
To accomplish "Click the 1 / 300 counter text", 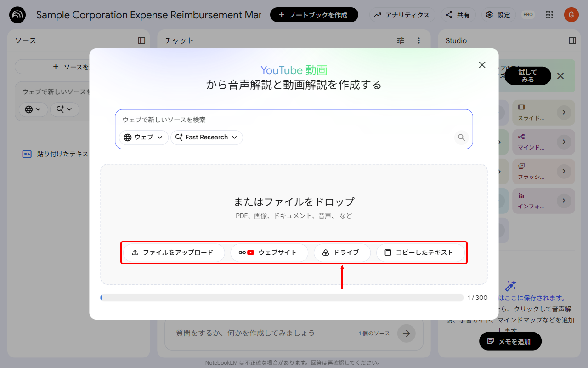I will [x=477, y=298].
